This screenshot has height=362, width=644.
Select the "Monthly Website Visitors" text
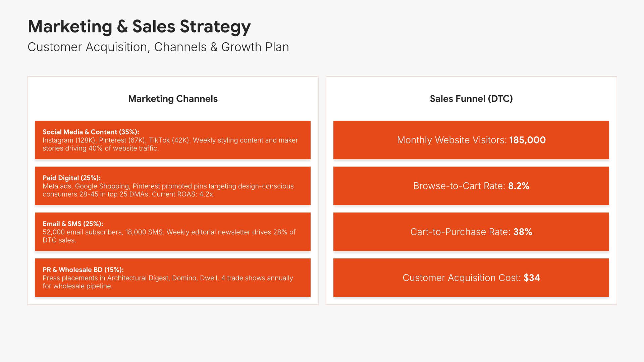point(451,140)
